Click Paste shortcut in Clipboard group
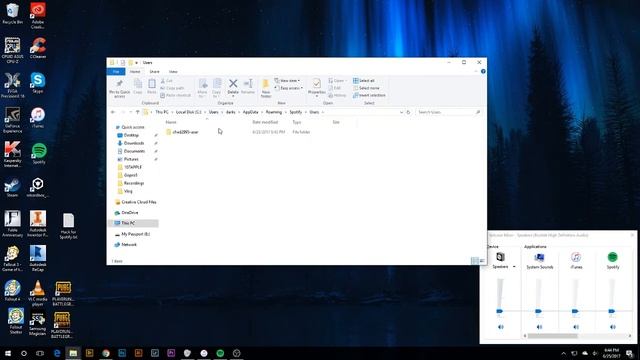 176,95
